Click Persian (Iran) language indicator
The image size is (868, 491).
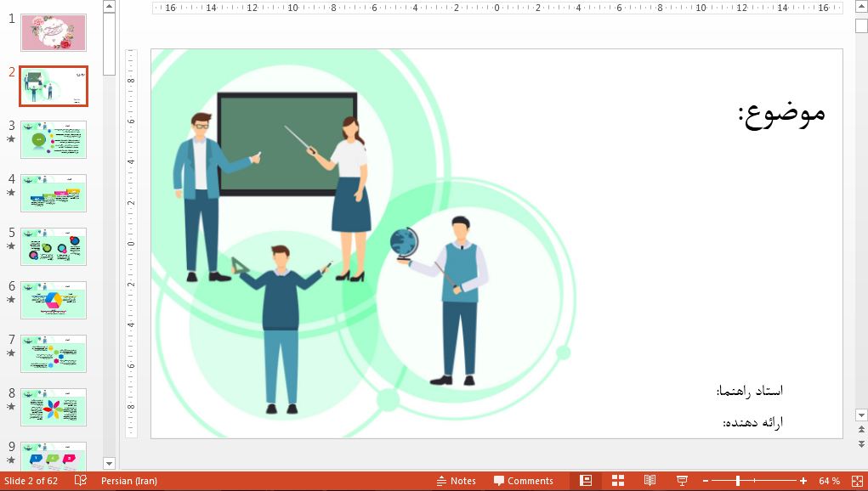coord(129,481)
